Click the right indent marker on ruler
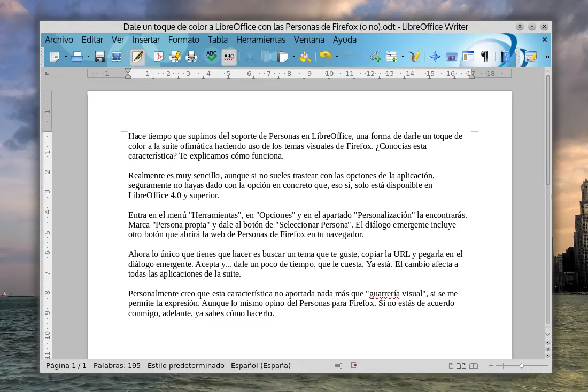Image resolution: width=588 pixels, height=392 pixels. (x=472, y=75)
